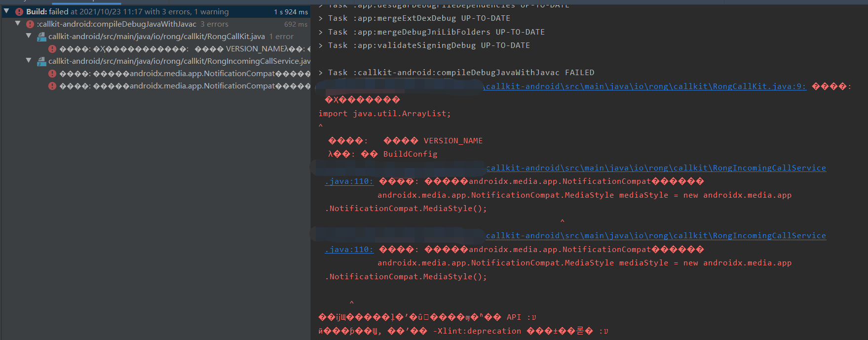The image size is (868, 340).
Task: Open first RongIncomingCallService path link
Action: tap(656, 168)
